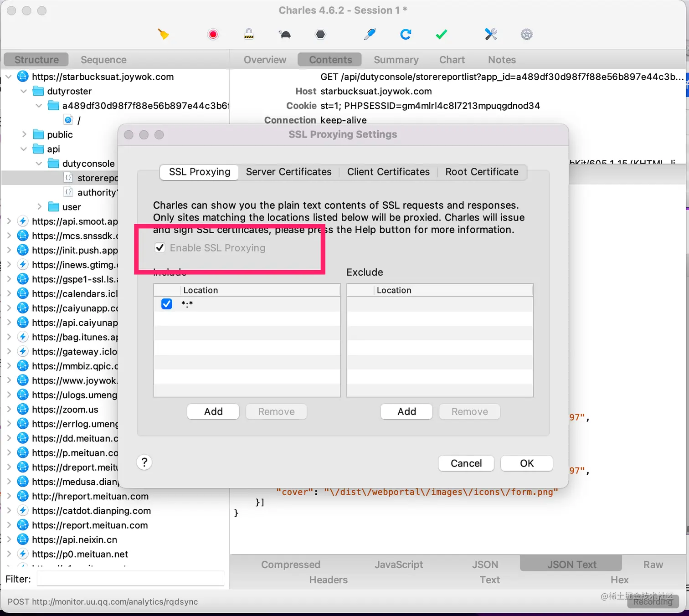Click the dutyroster folder icon
Viewport: 689px width, 616px height.
click(x=38, y=91)
